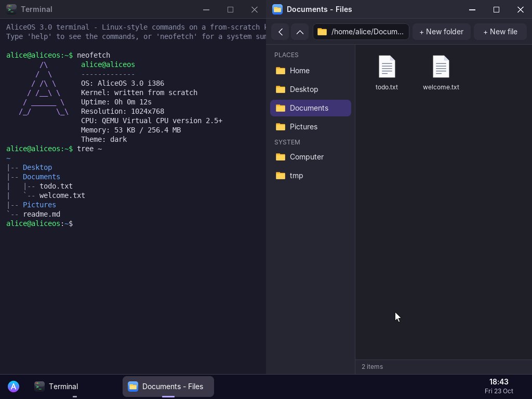Focus the /home/alice/Docum... path field
Screen dimensions: 532x399
(x=361, y=32)
